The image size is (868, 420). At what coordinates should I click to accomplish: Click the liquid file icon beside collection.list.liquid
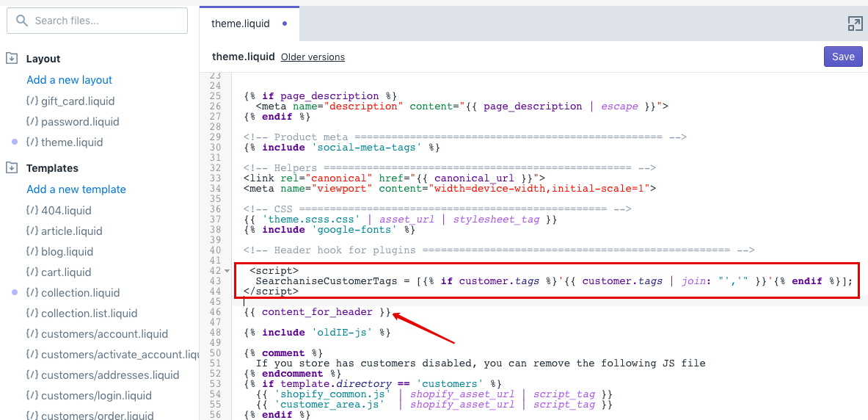coord(32,313)
